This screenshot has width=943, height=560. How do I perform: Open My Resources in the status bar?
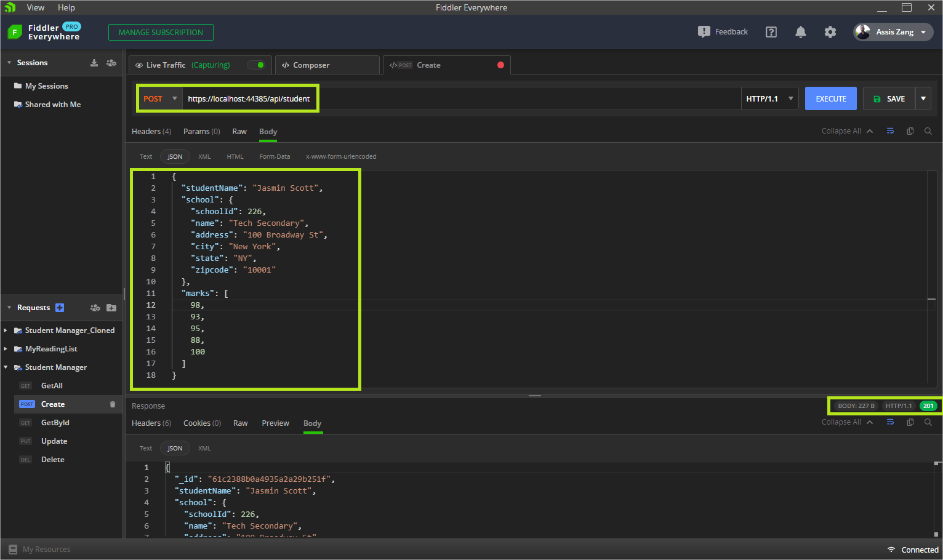point(39,550)
